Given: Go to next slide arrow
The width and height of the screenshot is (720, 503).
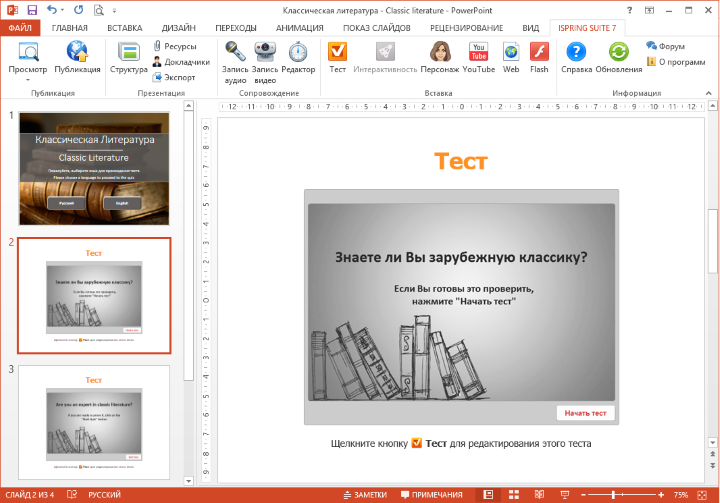Looking at the screenshot, I should click(712, 465).
